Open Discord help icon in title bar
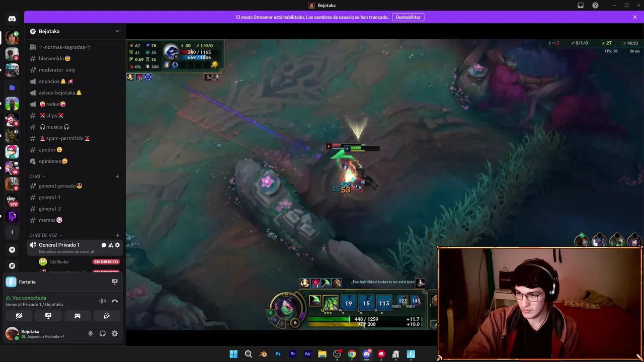Screen dimensions: 644x362 596,6
